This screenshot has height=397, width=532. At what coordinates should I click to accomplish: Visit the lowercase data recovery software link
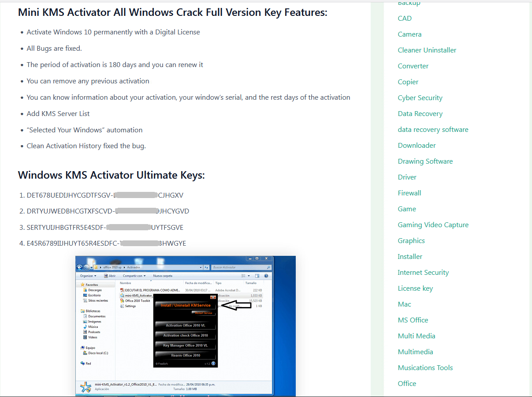433,130
